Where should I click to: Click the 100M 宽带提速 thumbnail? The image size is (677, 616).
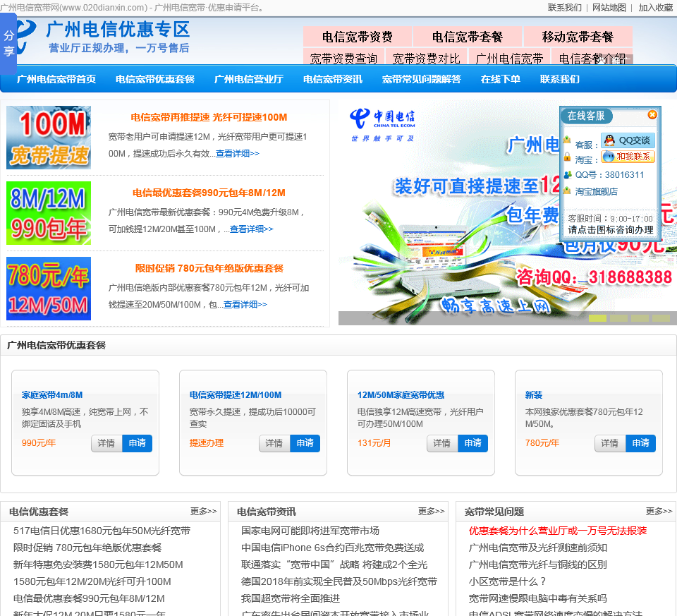coord(49,138)
